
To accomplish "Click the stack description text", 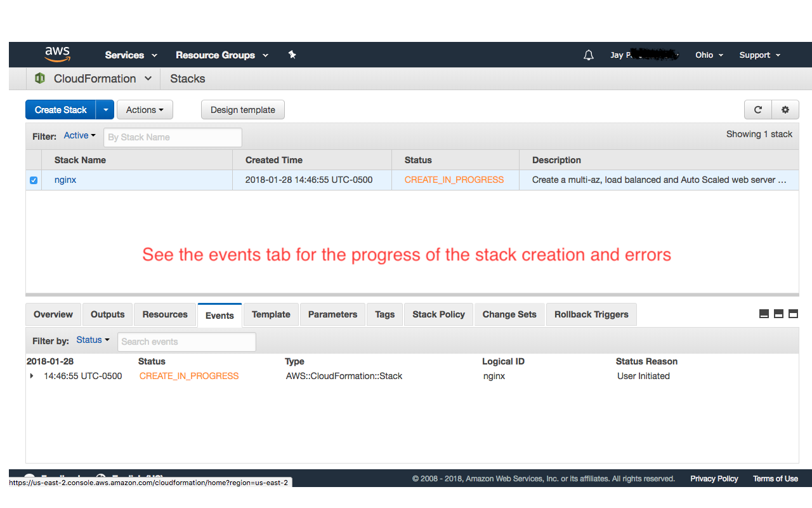I will tap(659, 180).
